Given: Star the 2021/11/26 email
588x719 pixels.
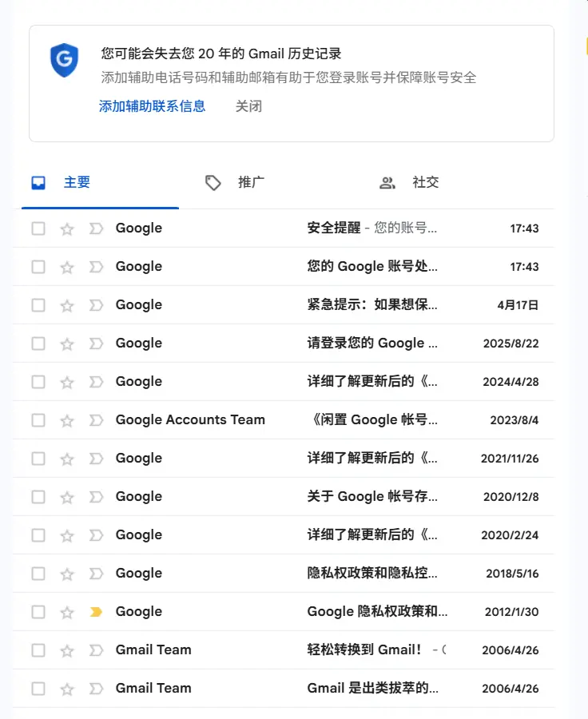Looking at the screenshot, I should tap(67, 459).
